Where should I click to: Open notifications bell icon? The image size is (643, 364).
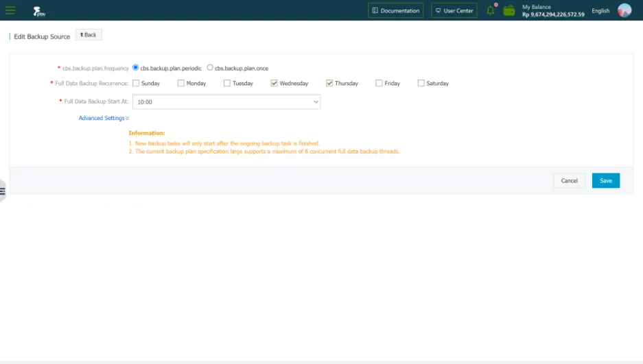tap(491, 10)
